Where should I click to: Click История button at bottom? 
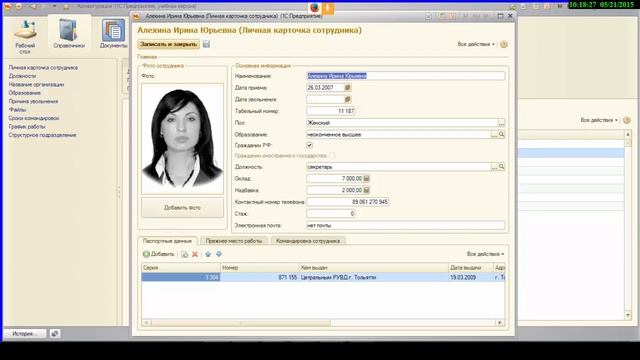(24, 333)
